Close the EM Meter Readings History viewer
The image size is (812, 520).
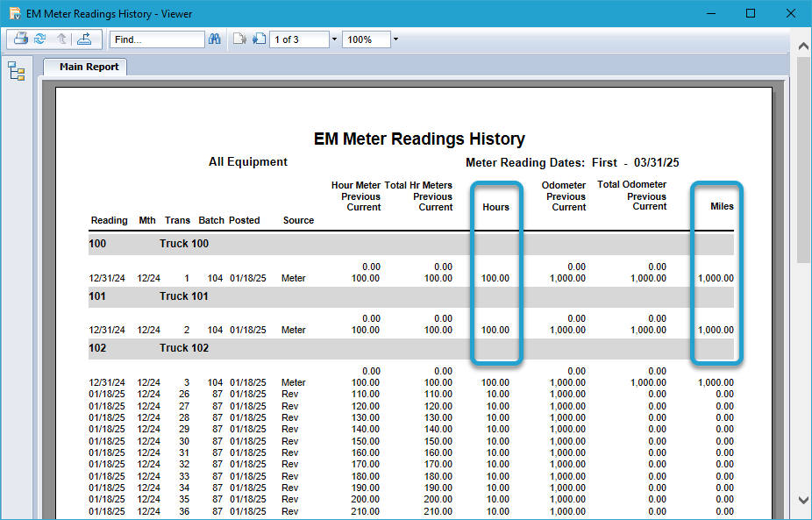pyautogui.click(x=791, y=13)
